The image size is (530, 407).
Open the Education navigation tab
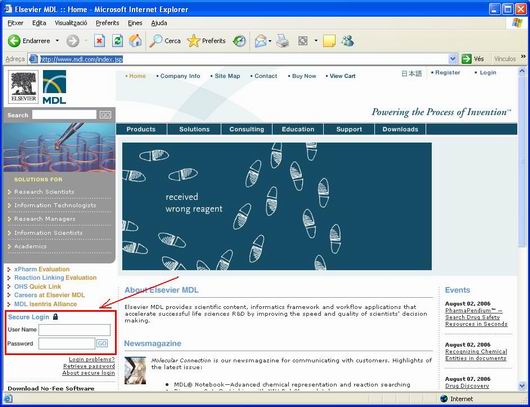(298, 129)
